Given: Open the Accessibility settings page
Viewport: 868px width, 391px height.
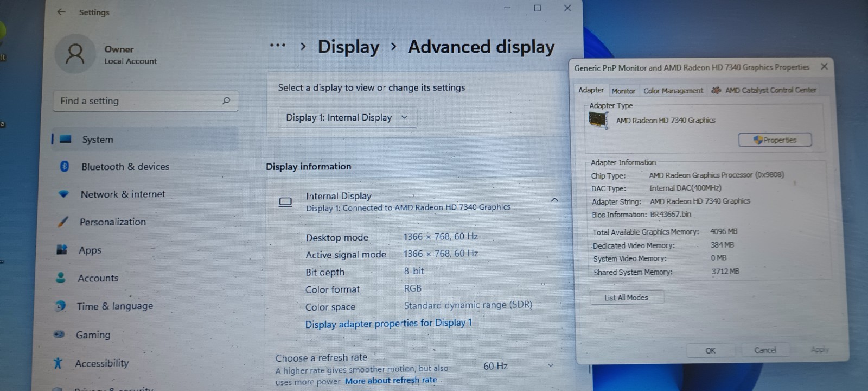Looking at the screenshot, I should [x=102, y=363].
